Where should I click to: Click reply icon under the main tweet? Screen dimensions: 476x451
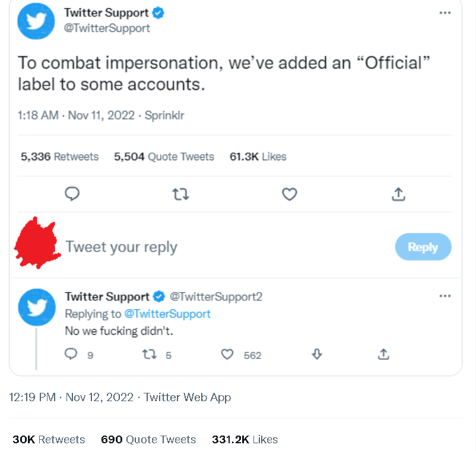[72, 194]
